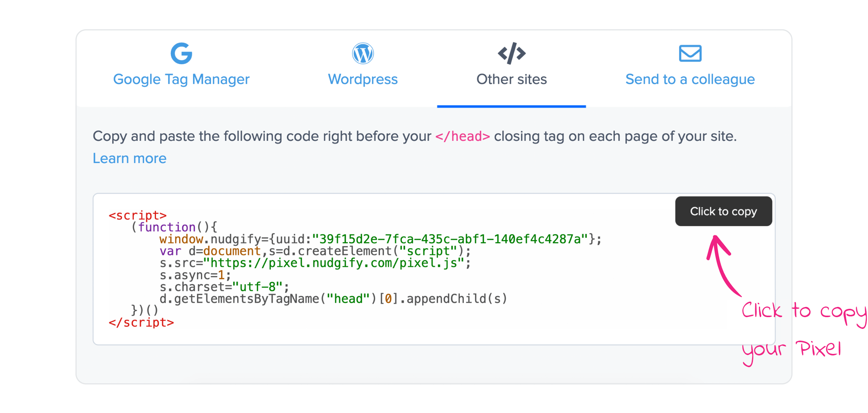Click the code brackets icon
Image resolution: width=868 pixels, height=413 pixels.
point(511,53)
